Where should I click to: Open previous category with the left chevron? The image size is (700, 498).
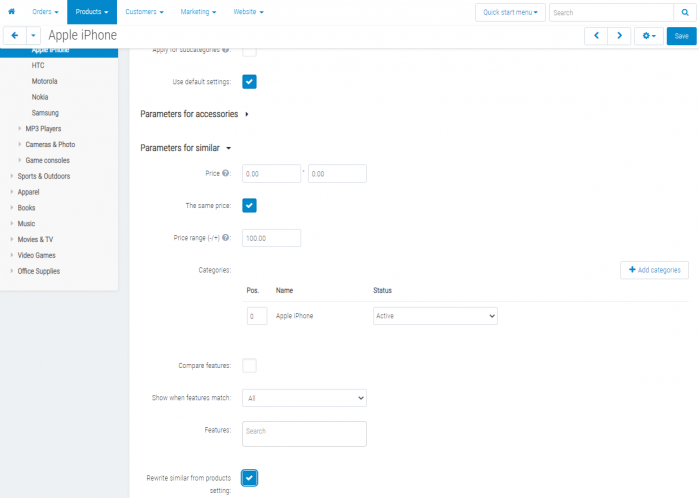pos(596,36)
